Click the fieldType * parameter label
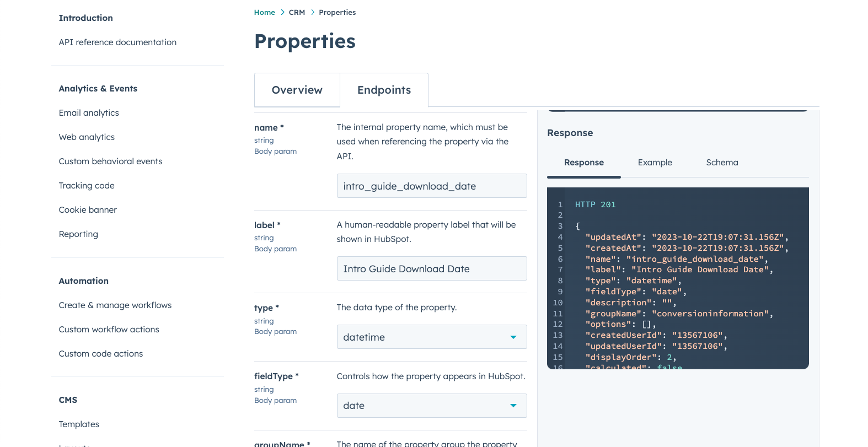 click(276, 376)
